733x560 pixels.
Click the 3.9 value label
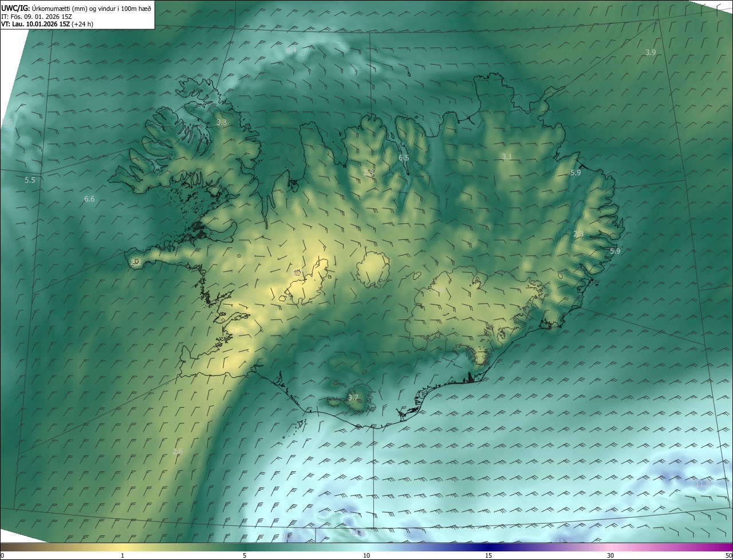coord(651,52)
